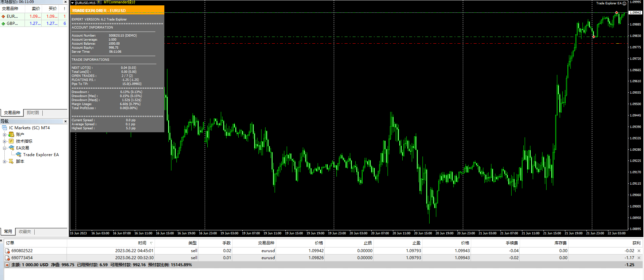Sort orders by the 时间 column header

point(142,243)
